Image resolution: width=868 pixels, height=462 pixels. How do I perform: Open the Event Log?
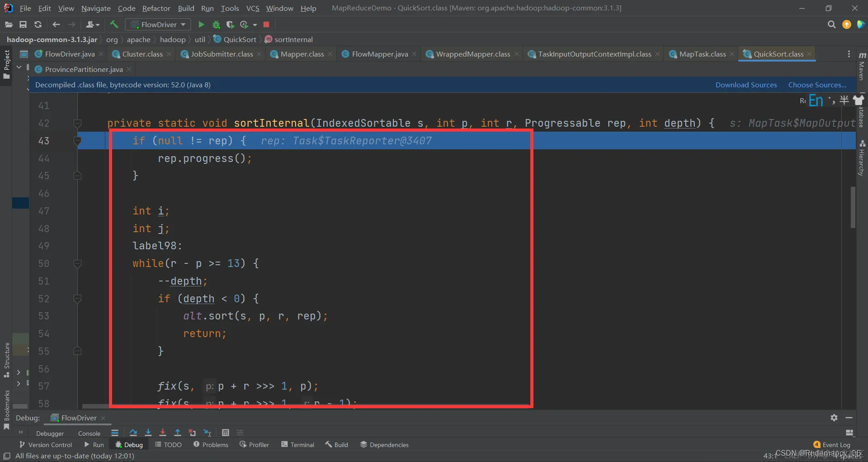(x=832, y=445)
